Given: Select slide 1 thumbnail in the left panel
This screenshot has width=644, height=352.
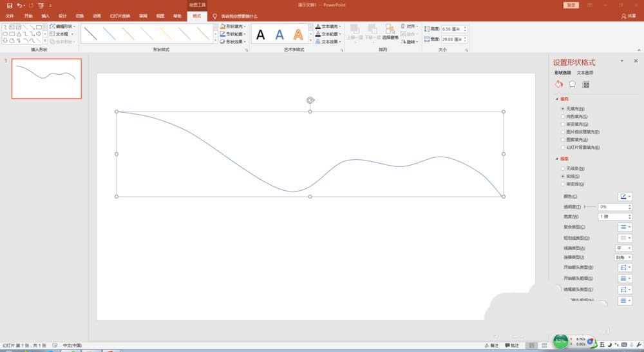Looking at the screenshot, I should coord(46,79).
